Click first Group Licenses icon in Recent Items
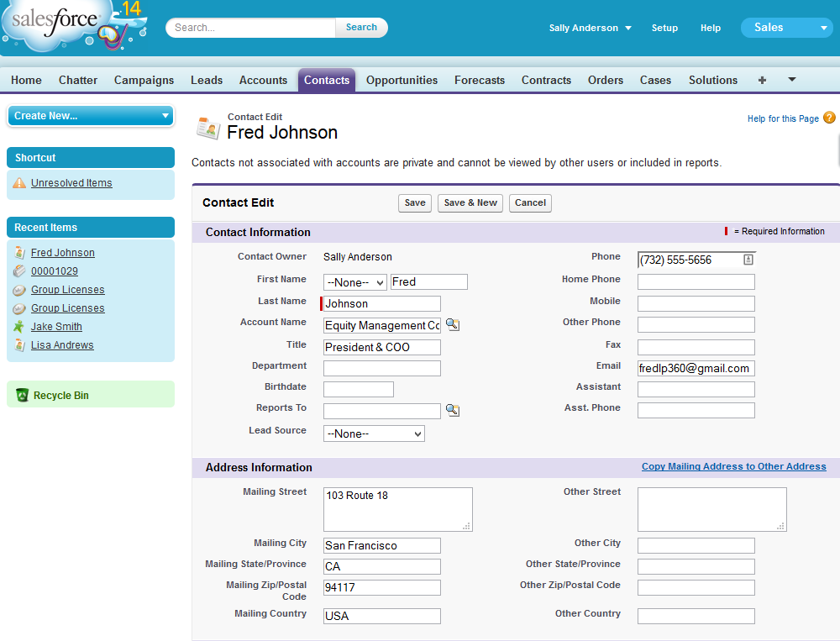This screenshot has height=641, width=840. 19,290
